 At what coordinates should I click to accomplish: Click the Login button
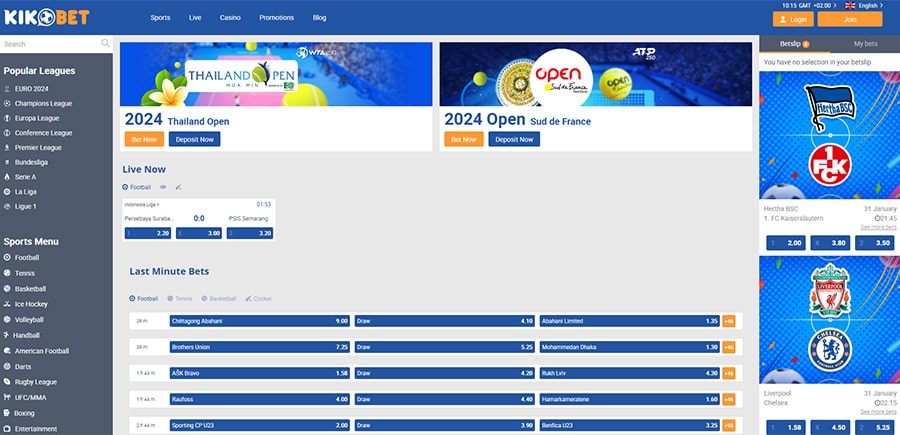coord(793,19)
